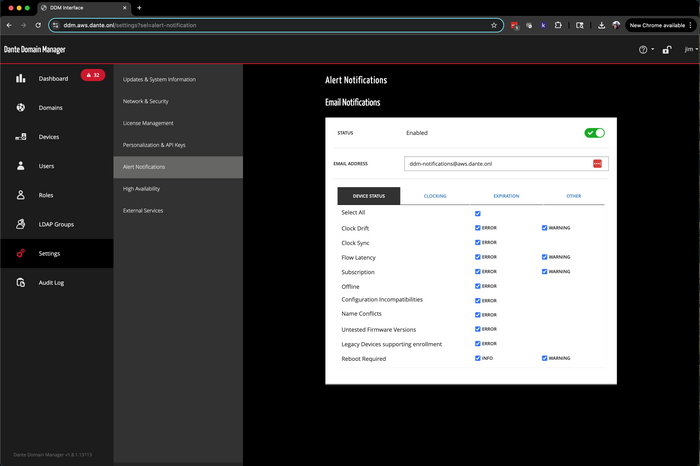
Task: Uncheck the Select All checkbox
Action: [x=478, y=213]
